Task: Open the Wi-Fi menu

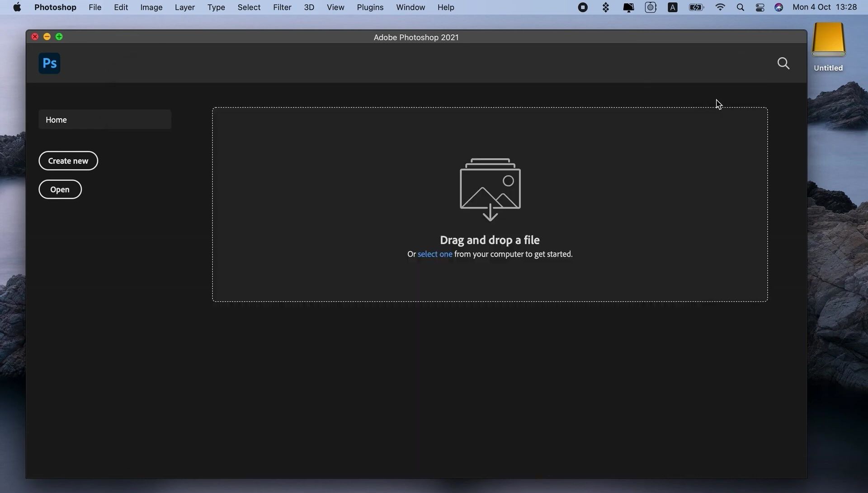Action: [x=720, y=7]
